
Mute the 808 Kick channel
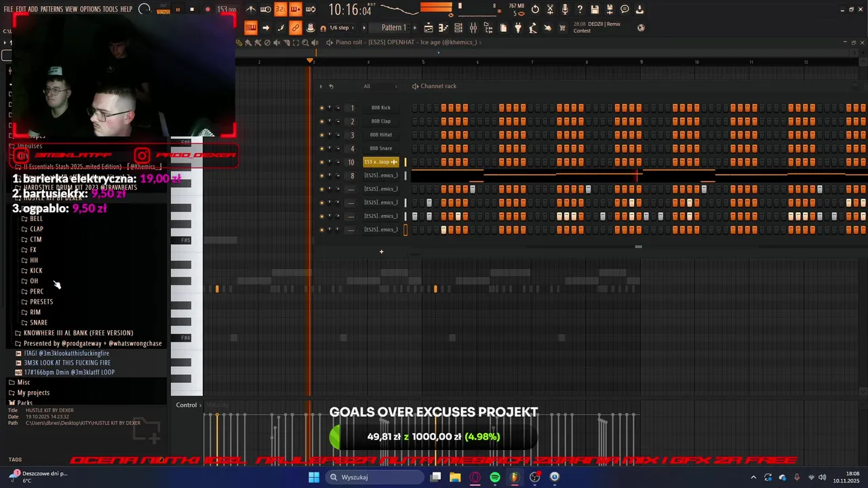[321, 108]
